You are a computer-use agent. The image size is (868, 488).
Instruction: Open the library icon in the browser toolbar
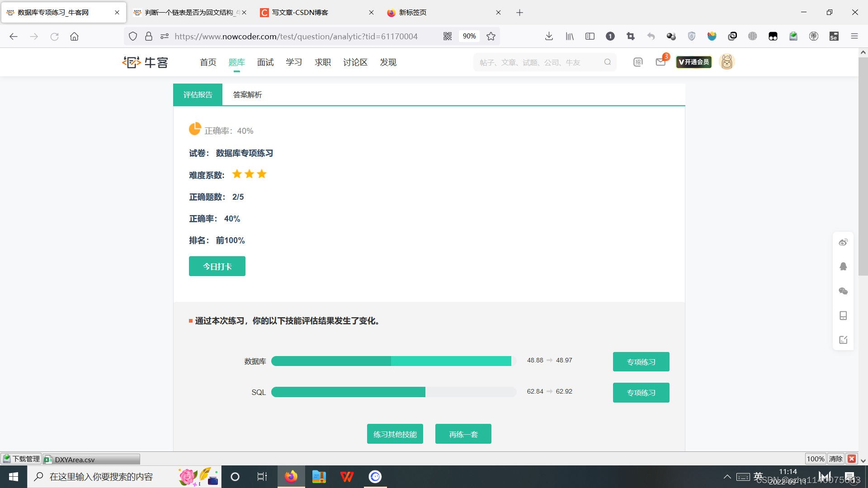click(569, 36)
